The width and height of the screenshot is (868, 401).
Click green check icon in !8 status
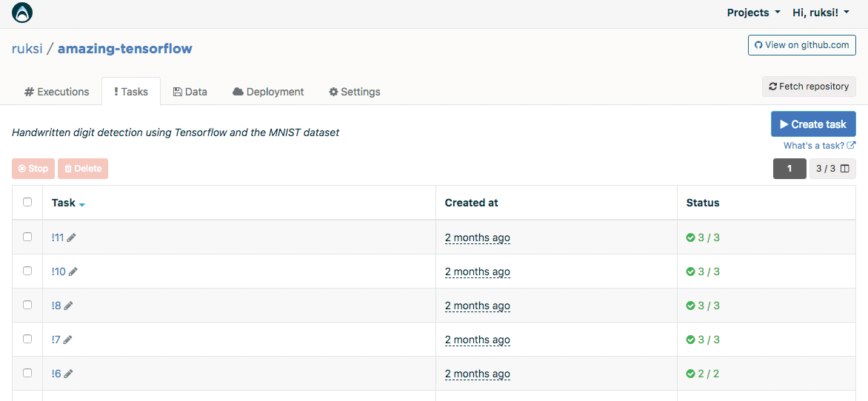pos(690,306)
